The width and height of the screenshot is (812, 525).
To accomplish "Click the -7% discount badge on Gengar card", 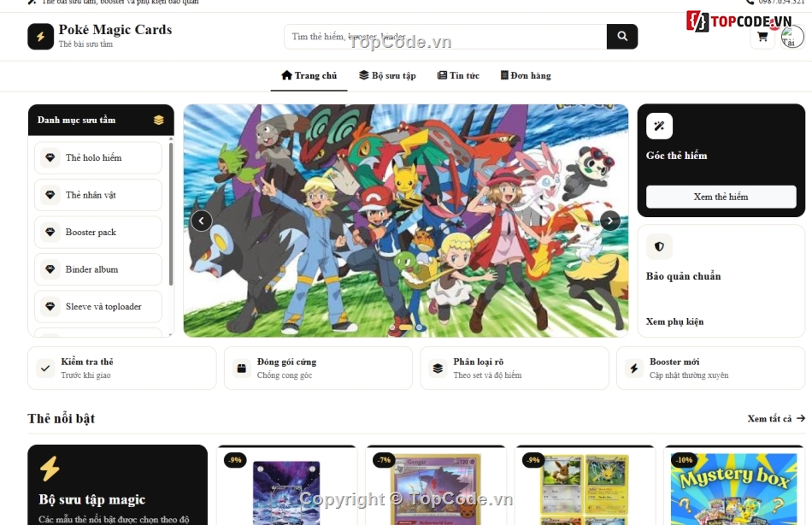I will [384, 460].
